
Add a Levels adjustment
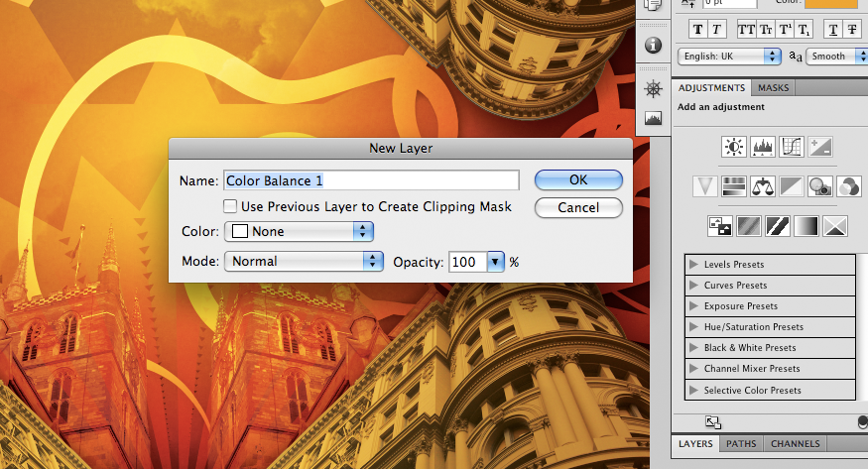tap(762, 147)
